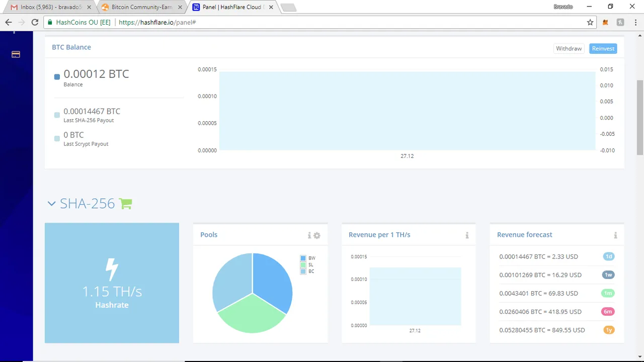This screenshot has width=644, height=362.
Task: Select the 6m forecast badge
Action: 608,312
